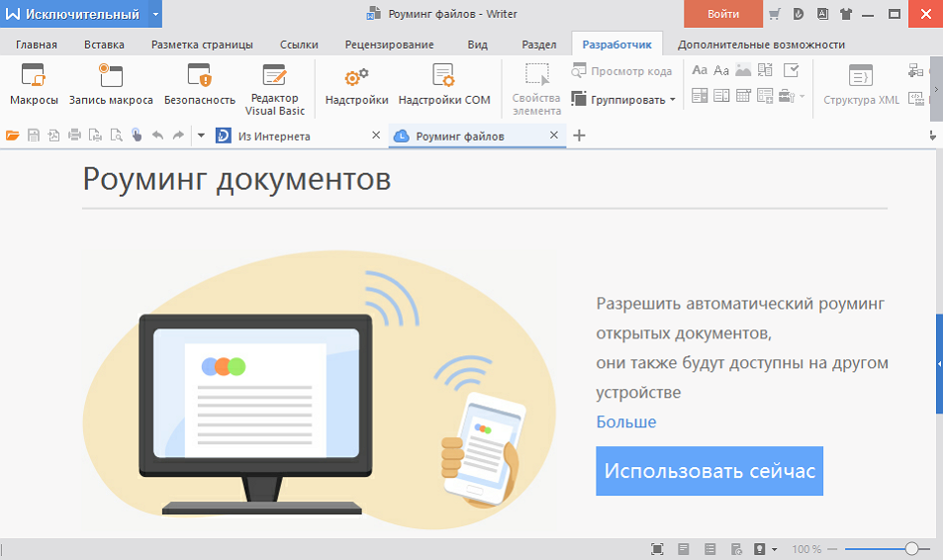Open Надстройки add-ins
The width and height of the screenshot is (943, 560).
pos(356,85)
